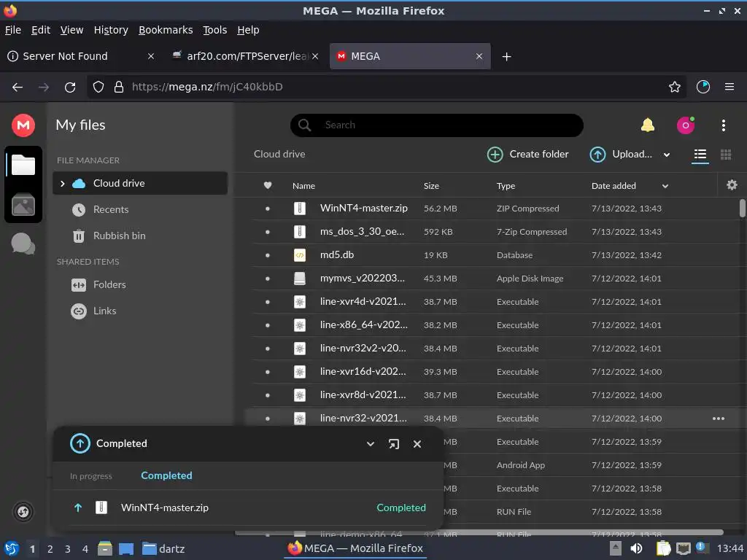Click the URL address bar

pyautogui.click(x=387, y=87)
